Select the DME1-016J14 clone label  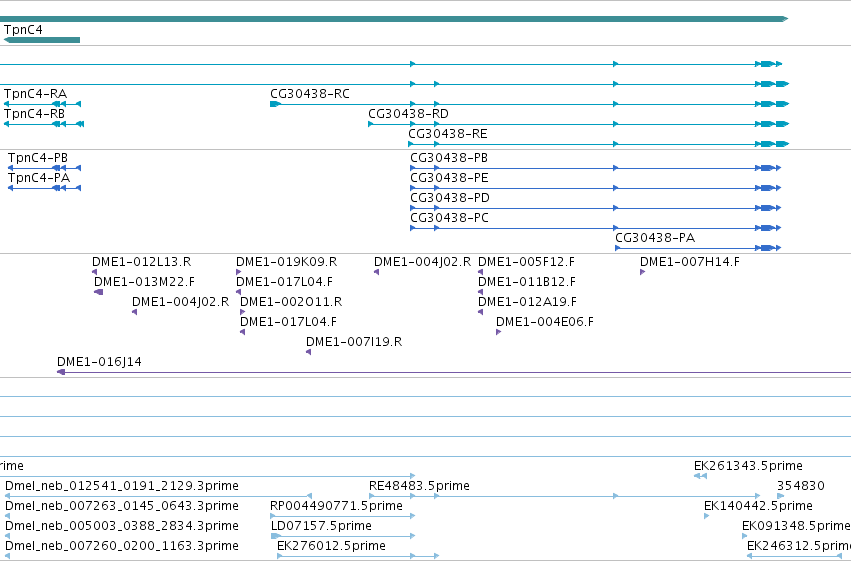click(x=99, y=362)
